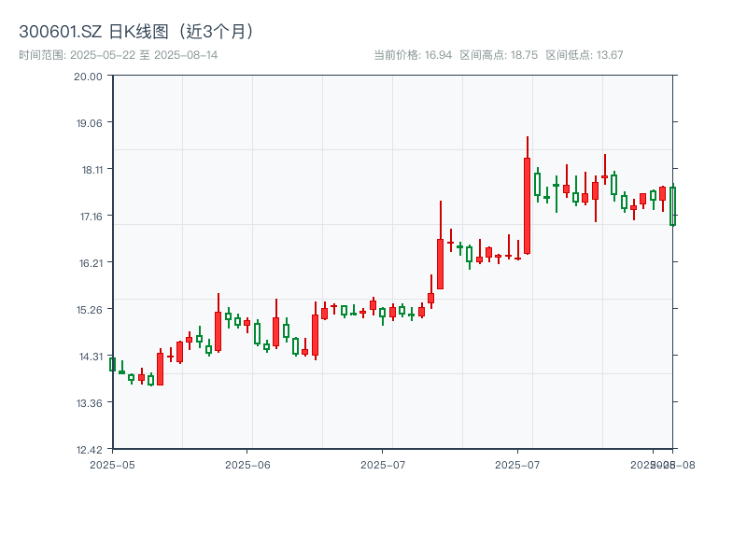Viewport: 747px width, 560px height.
Task: Select the first candlestick on the chart
Action: pos(114,366)
